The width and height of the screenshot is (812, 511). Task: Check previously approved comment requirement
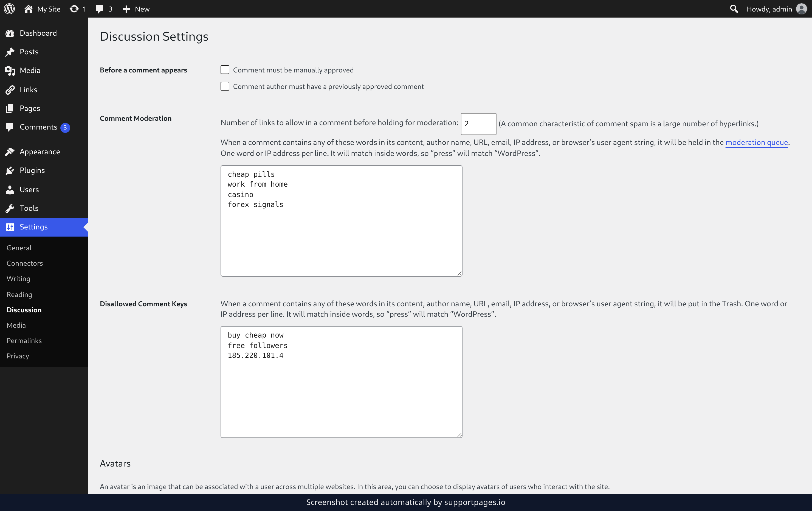pyautogui.click(x=225, y=86)
